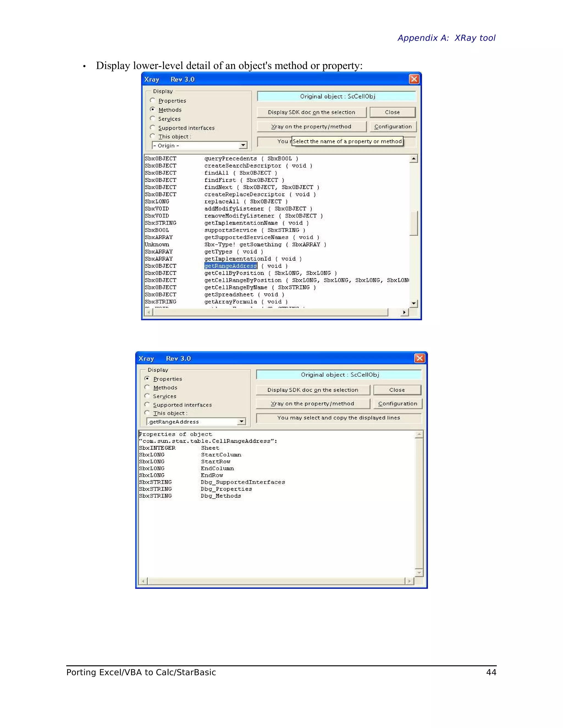Viewport: 563px width, 728px height.
Task: Select EndColumn property in lower window
Action: point(186,468)
